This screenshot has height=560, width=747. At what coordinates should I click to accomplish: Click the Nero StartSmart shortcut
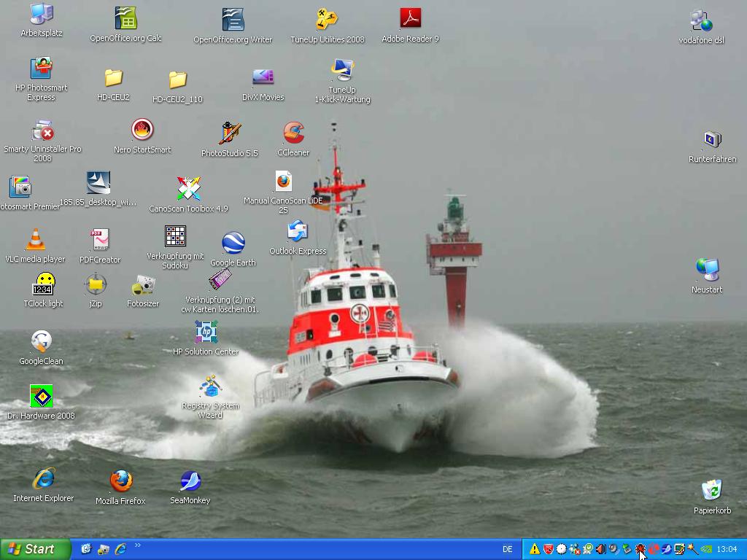(x=142, y=131)
